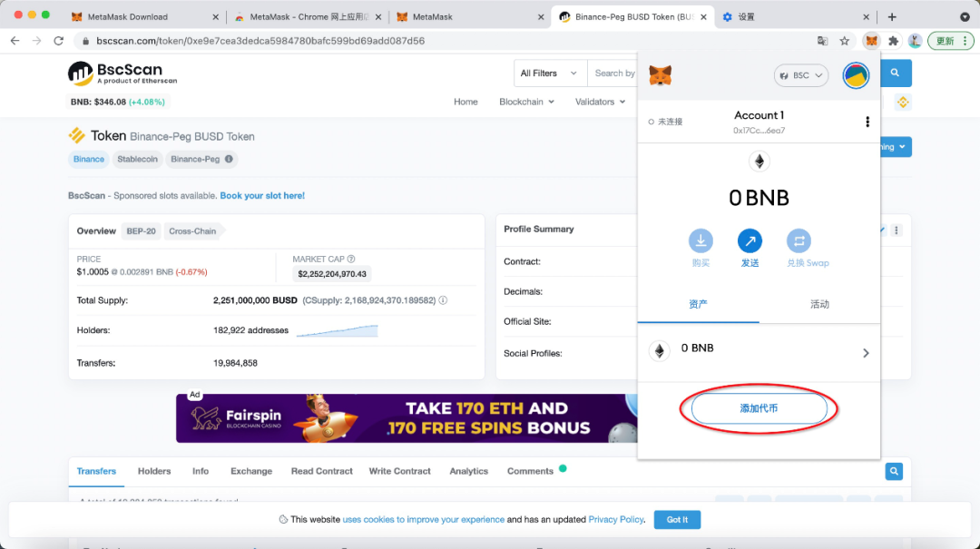Open the All Filters dropdown
The height and width of the screenshot is (549, 980).
pyautogui.click(x=549, y=74)
